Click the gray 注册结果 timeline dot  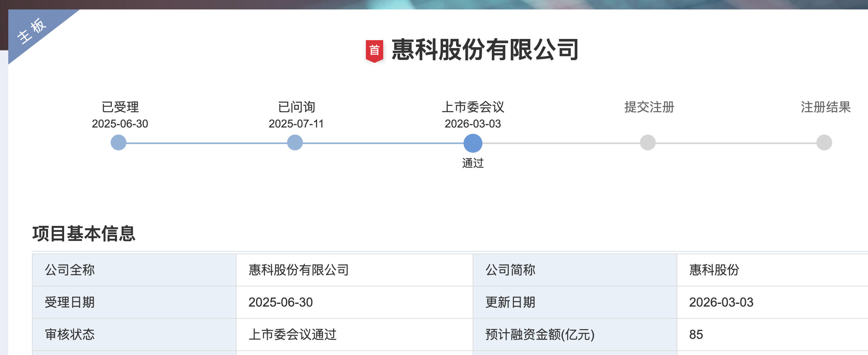point(824,142)
